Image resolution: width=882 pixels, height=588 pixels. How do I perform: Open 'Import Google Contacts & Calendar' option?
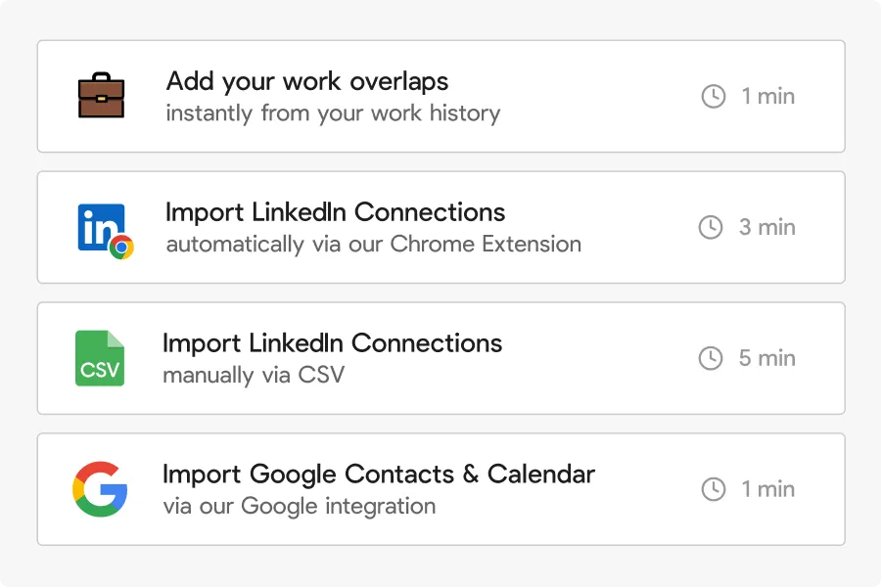point(379,475)
